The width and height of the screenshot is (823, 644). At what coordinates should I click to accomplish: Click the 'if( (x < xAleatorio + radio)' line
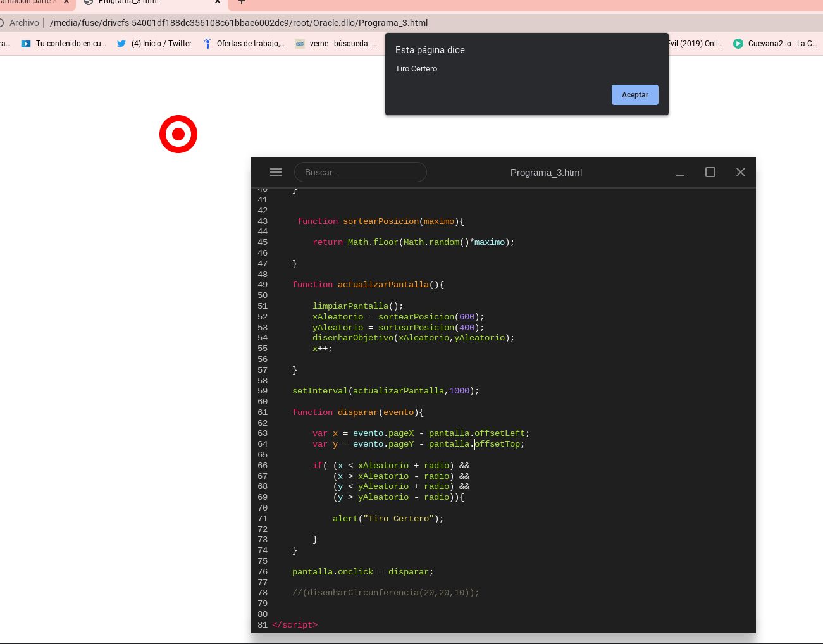[391, 466]
